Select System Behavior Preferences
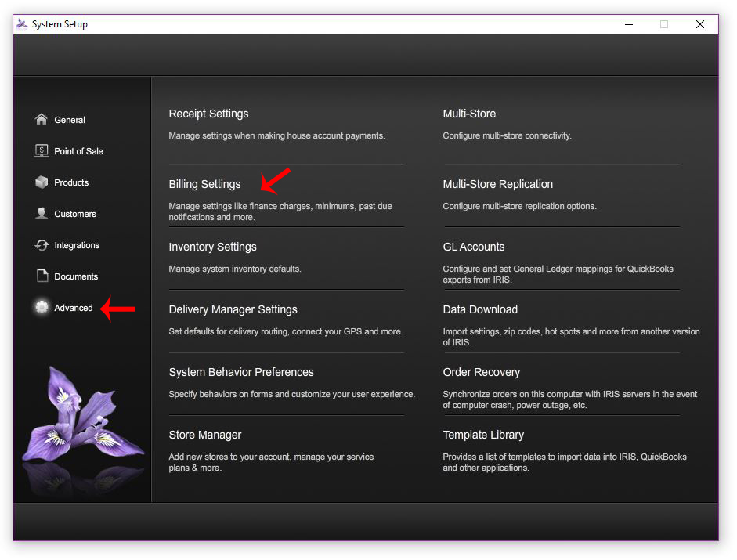This screenshot has height=560, width=737. [241, 372]
